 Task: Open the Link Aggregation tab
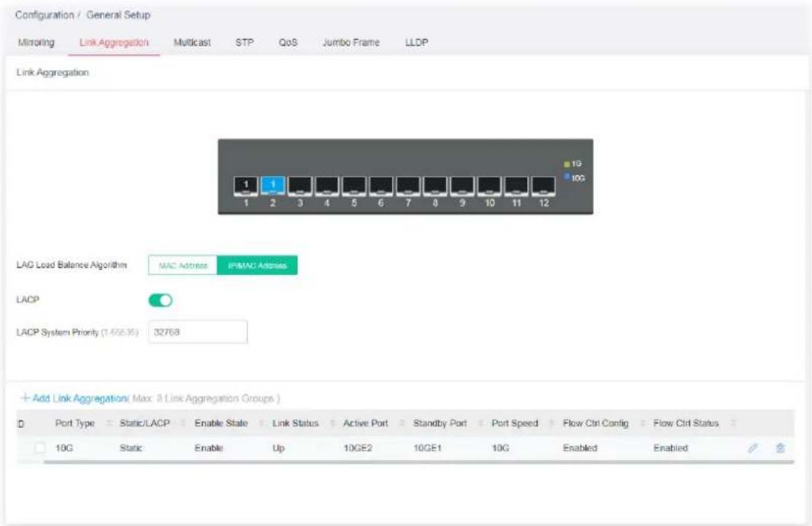114,43
